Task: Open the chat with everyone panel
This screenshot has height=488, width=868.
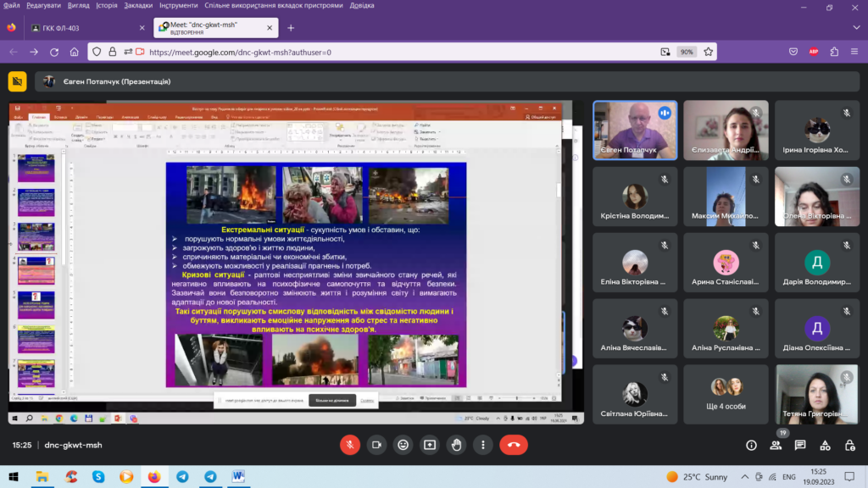Action: (799, 445)
